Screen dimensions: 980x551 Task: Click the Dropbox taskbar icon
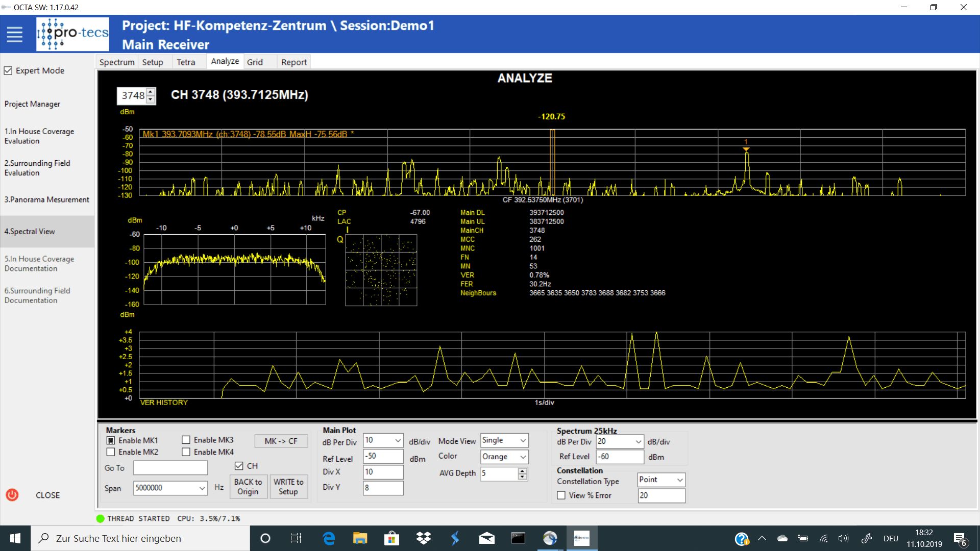pyautogui.click(x=423, y=538)
